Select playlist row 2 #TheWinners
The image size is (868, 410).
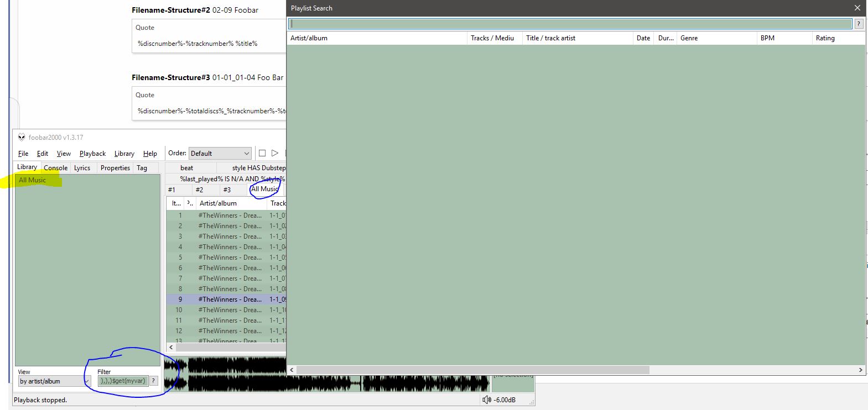(226, 226)
